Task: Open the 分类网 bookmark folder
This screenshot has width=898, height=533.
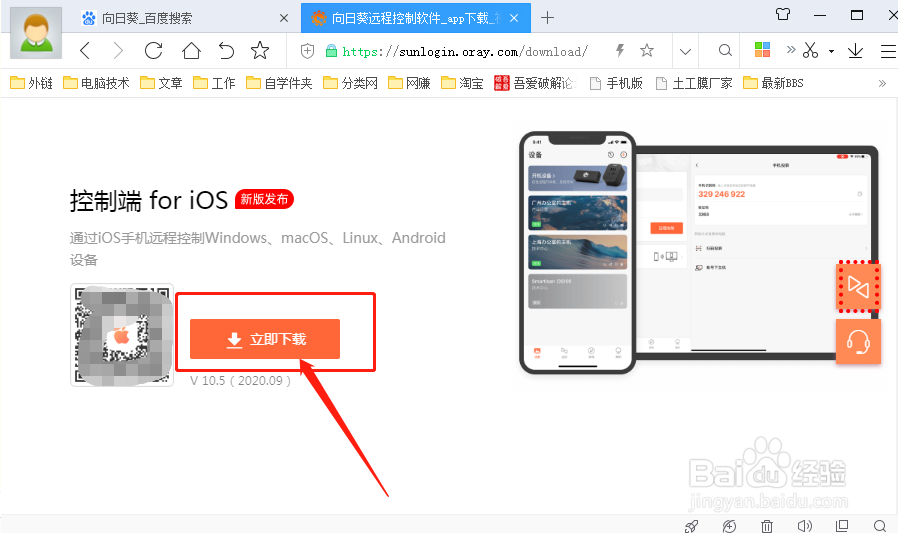Action: [x=350, y=84]
